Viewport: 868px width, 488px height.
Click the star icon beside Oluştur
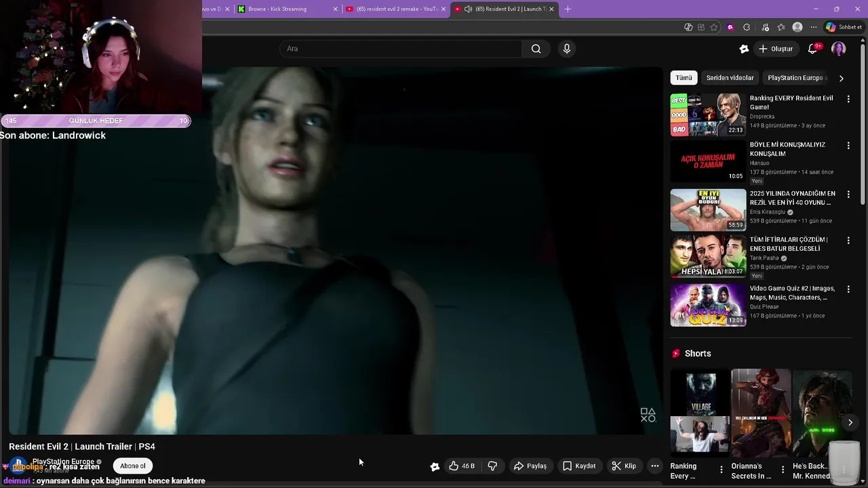[744, 49]
